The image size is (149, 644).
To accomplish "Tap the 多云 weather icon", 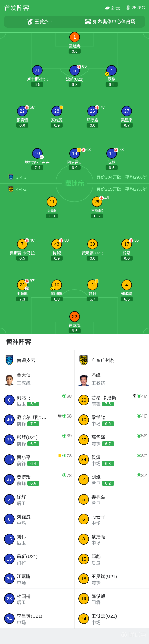I will click(107, 8).
